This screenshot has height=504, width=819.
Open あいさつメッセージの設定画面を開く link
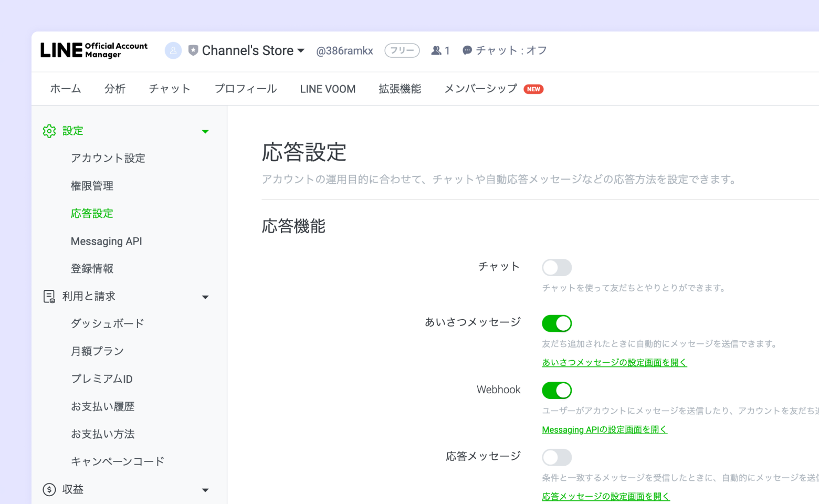click(x=614, y=362)
